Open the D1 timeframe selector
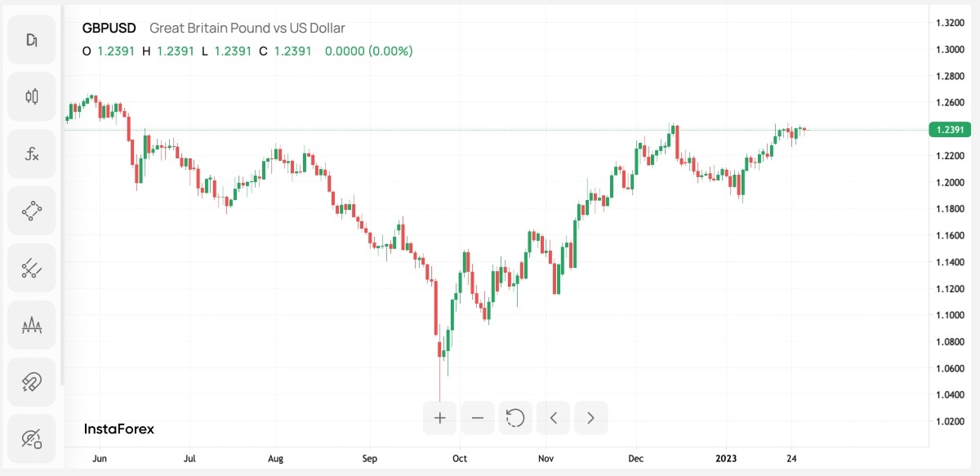This screenshot has height=476, width=980. click(x=32, y=40)
